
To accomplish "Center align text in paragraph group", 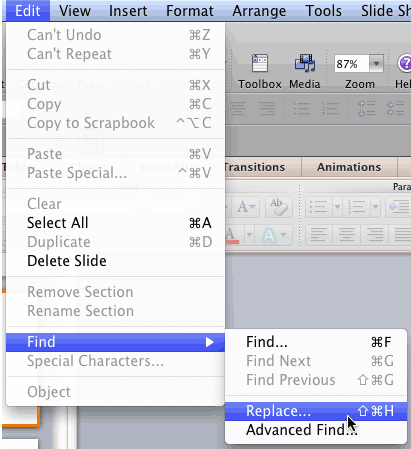I will click(x=347, y=235).
